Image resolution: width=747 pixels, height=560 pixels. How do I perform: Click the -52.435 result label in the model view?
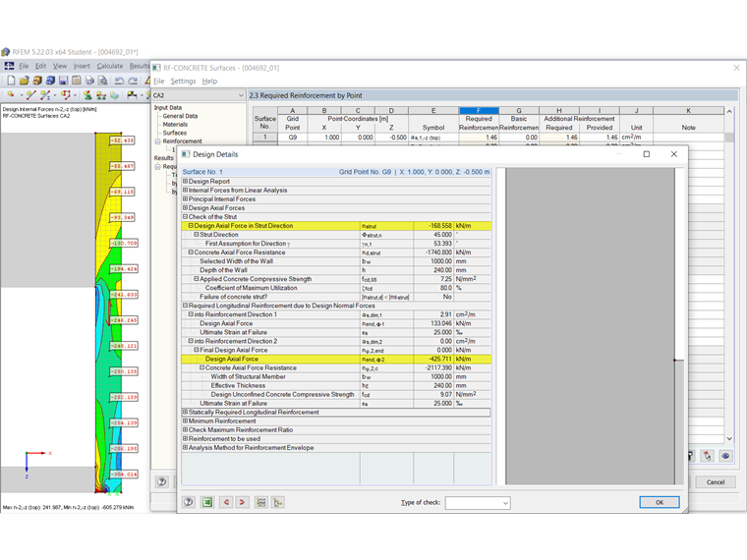tap(123, 140)
